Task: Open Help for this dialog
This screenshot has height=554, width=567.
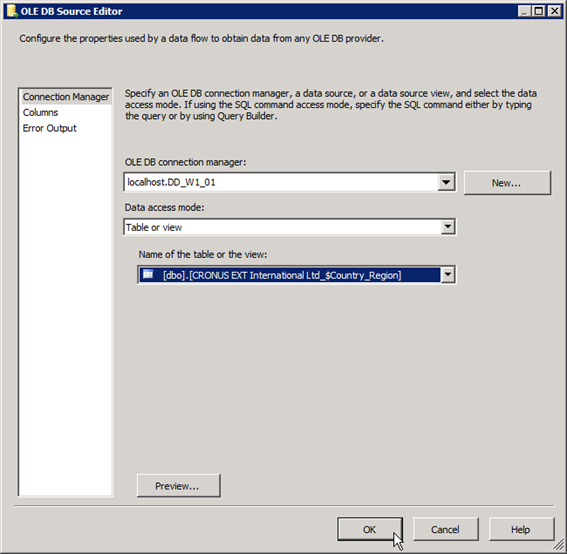Action: (x=521, y=529)
